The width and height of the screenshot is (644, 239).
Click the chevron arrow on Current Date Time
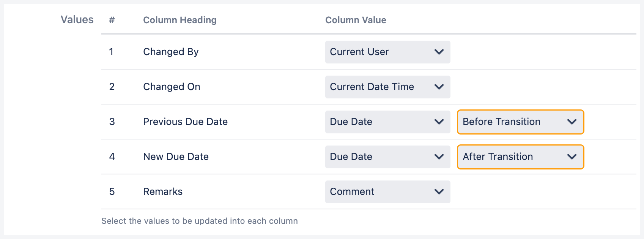point(439,87)
